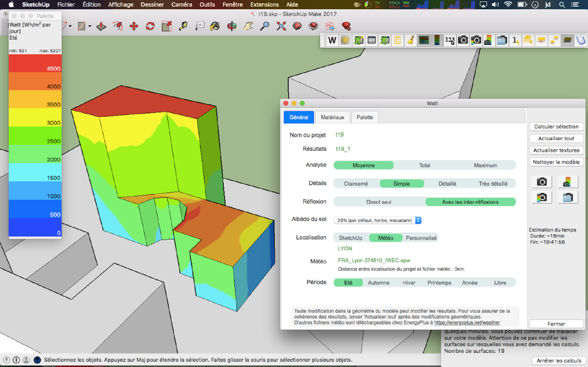588x367 pixels.
Task: Select the Push/Pull tool
Action: 101,26
